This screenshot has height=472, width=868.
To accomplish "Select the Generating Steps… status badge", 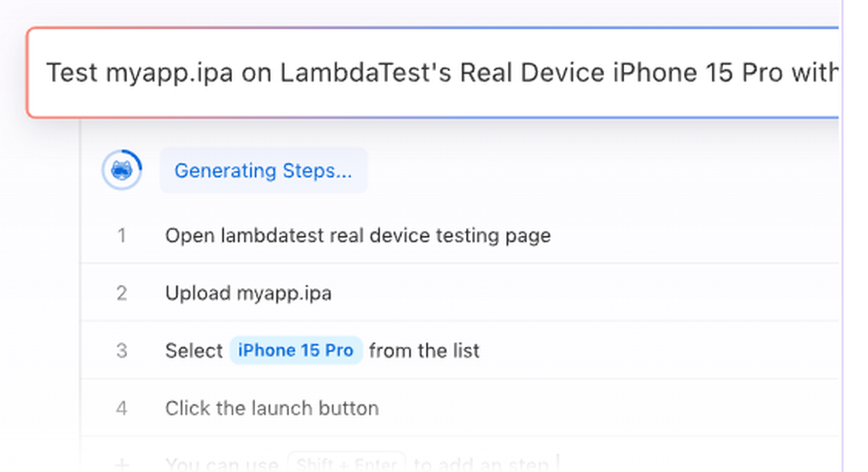I will pos(264,170).
